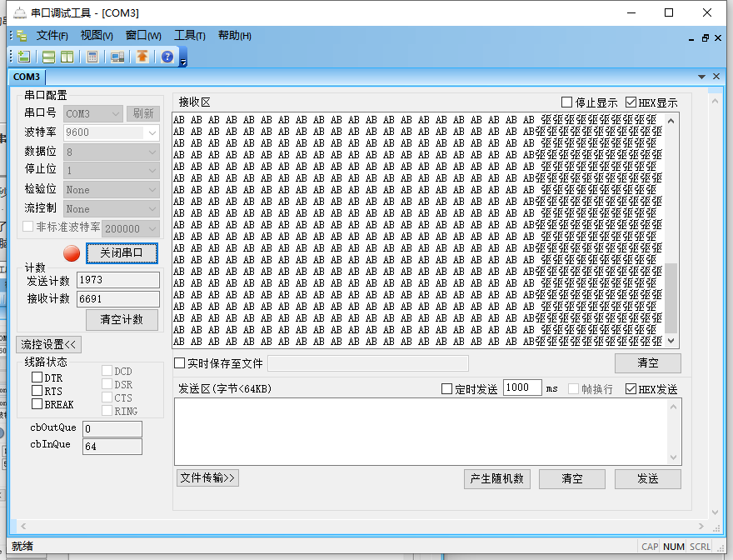
Task: Click the orange up-arrow toolbar icon
Action: tap(142, 57)
